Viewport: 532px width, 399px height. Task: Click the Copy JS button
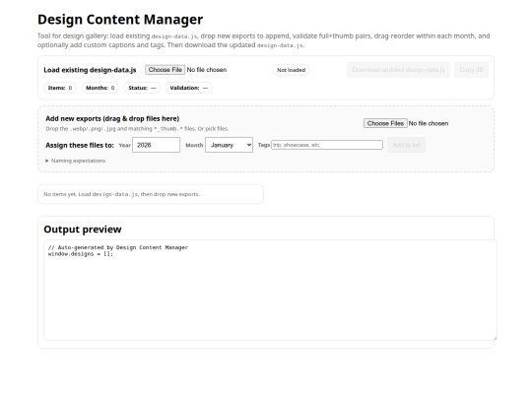tap(471, 70)
